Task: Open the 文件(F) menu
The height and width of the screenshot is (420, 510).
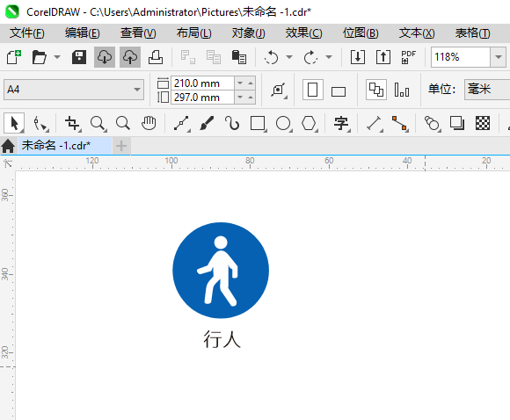Action: pos(26,33)
